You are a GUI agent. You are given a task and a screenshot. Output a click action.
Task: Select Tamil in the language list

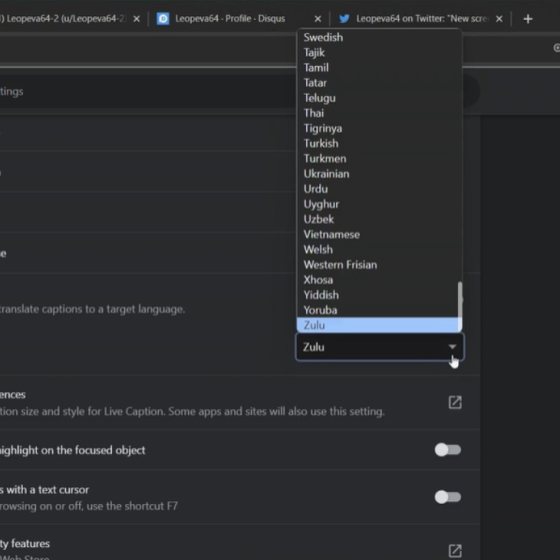tap(378, 68)
